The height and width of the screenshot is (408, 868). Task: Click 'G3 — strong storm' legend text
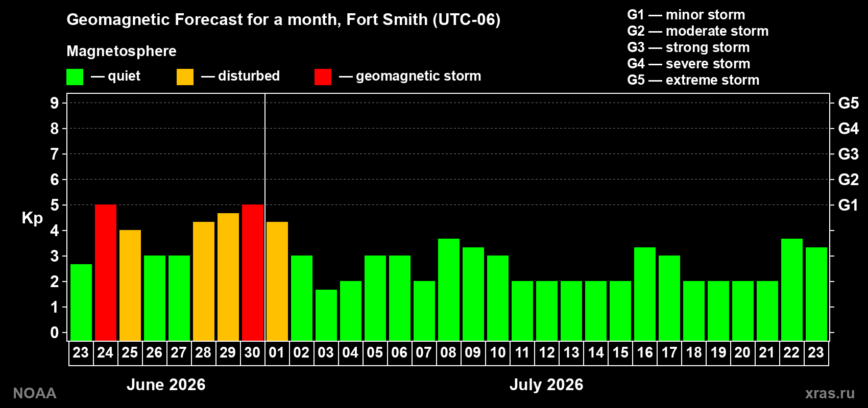688,47
